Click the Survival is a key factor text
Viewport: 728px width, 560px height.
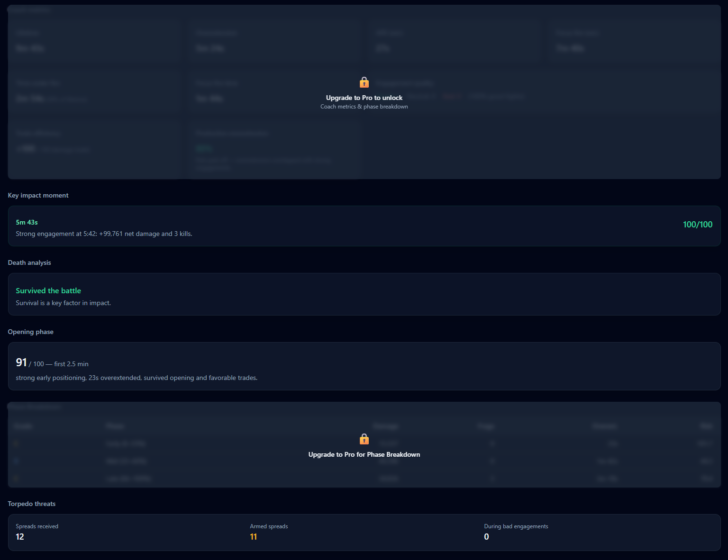63,303
